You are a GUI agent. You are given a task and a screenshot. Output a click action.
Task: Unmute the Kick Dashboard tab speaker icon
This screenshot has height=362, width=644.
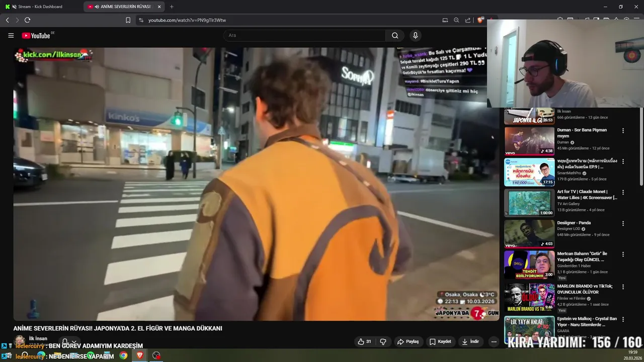click(x=14, y=7)
